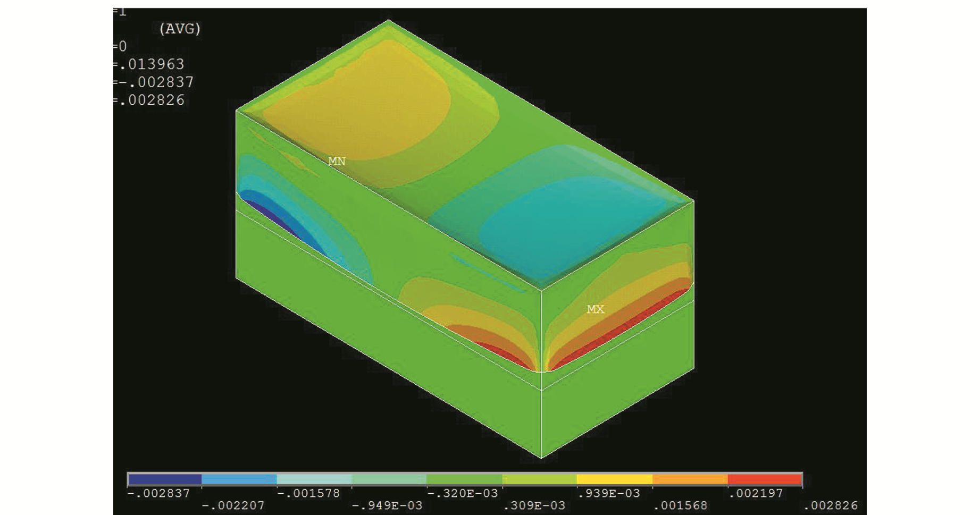Viewport: 980px width, 515px height.
Task: Click legend label -.320E-03
Action: coord(463,493)
